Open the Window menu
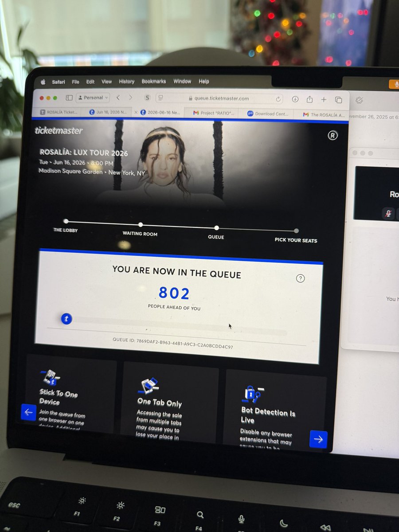Image resolution: width=399 pixels, height=532 pixels. [x=182, y=82]
